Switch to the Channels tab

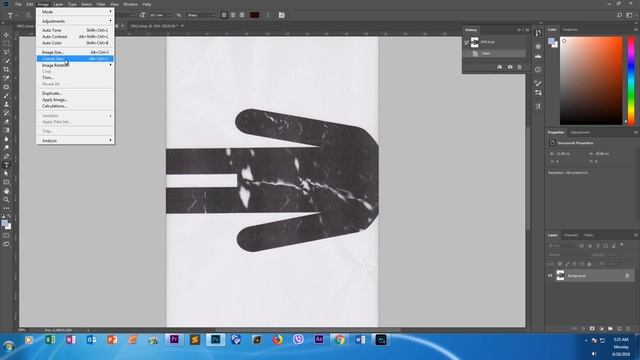[571, 235]
